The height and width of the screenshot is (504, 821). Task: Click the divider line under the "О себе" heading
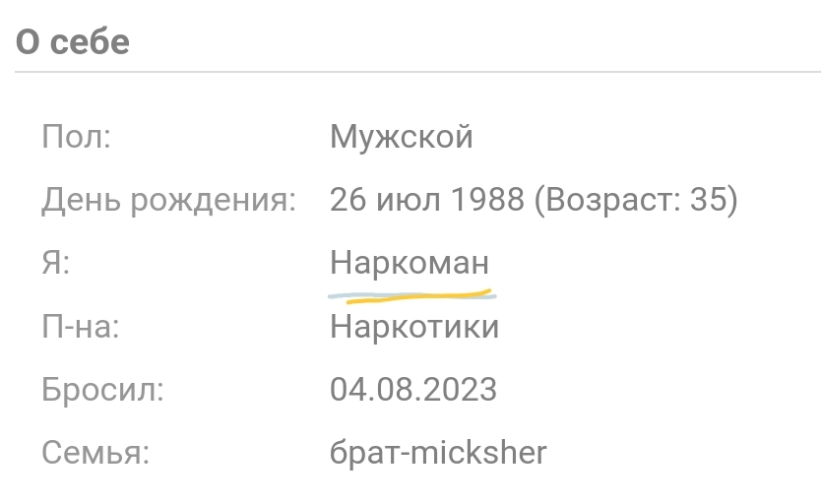pos(417,72)
